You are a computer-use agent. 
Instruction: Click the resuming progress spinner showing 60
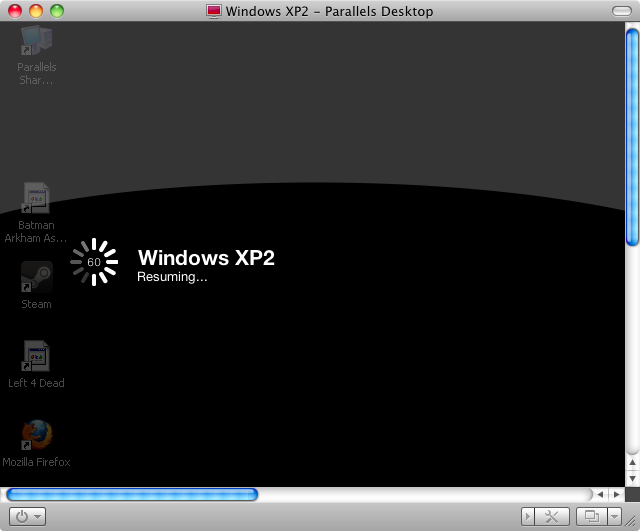pos(94,262)
